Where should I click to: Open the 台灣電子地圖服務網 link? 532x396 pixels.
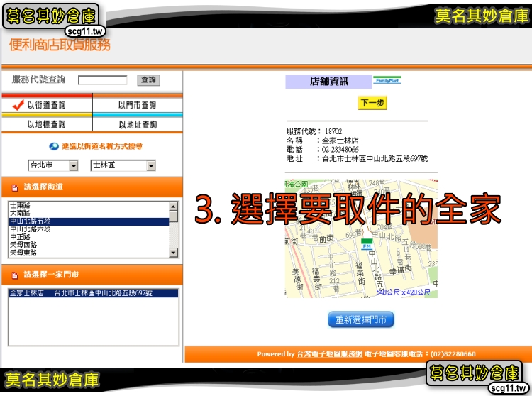[330, 354]
